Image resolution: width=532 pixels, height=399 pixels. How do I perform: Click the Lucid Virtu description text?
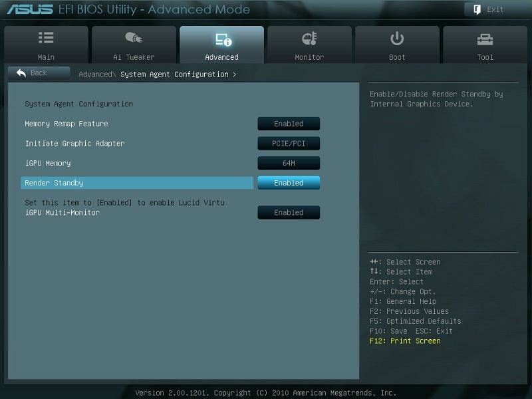[124, 203]
